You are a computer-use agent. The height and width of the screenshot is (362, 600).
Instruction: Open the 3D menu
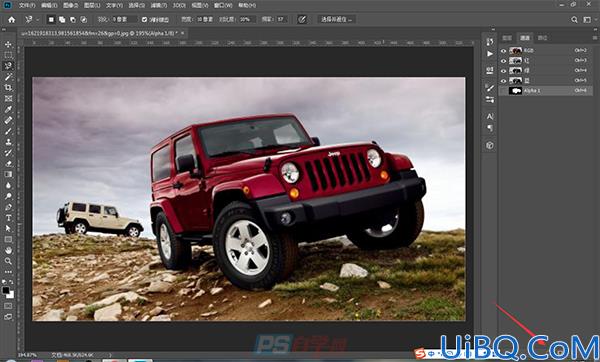(179, 5)
